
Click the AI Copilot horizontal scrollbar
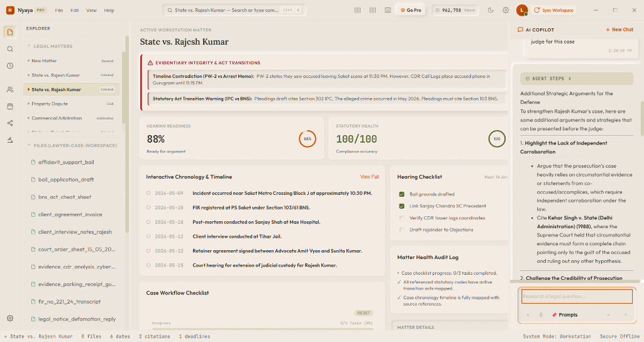(575, 282)
